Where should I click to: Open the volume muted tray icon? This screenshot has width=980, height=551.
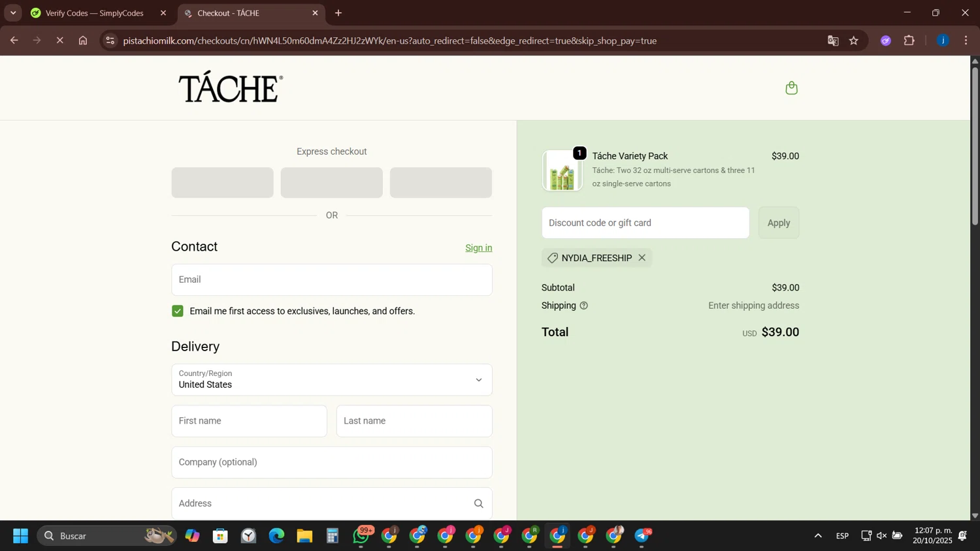[x=881, y=536]
